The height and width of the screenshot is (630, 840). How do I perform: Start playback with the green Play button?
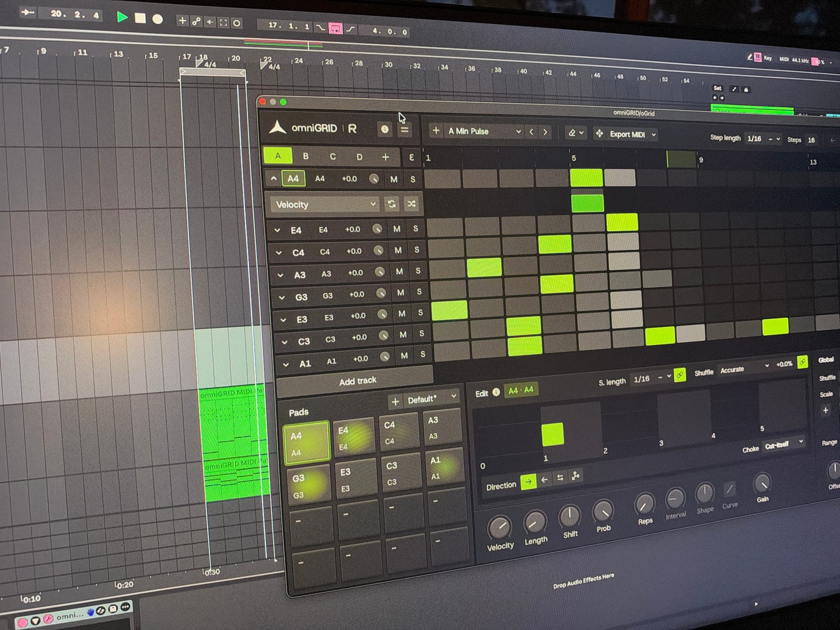coord(122,17)
